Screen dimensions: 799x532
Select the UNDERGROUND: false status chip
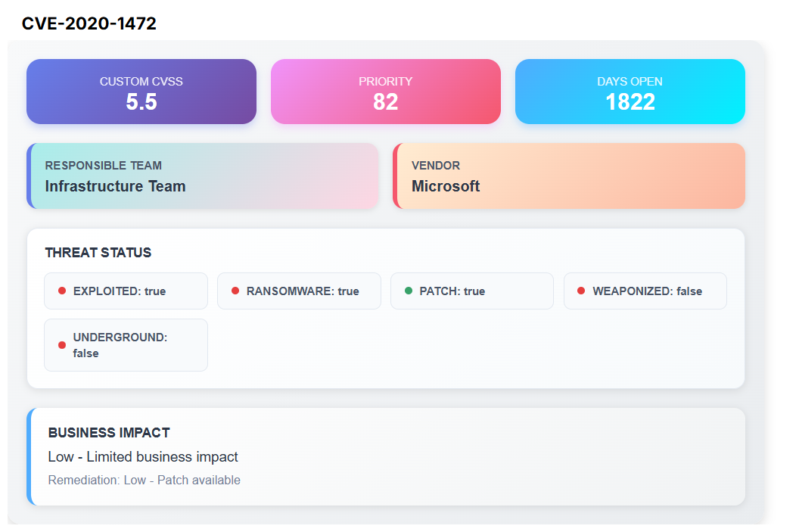tap(126, 345)
